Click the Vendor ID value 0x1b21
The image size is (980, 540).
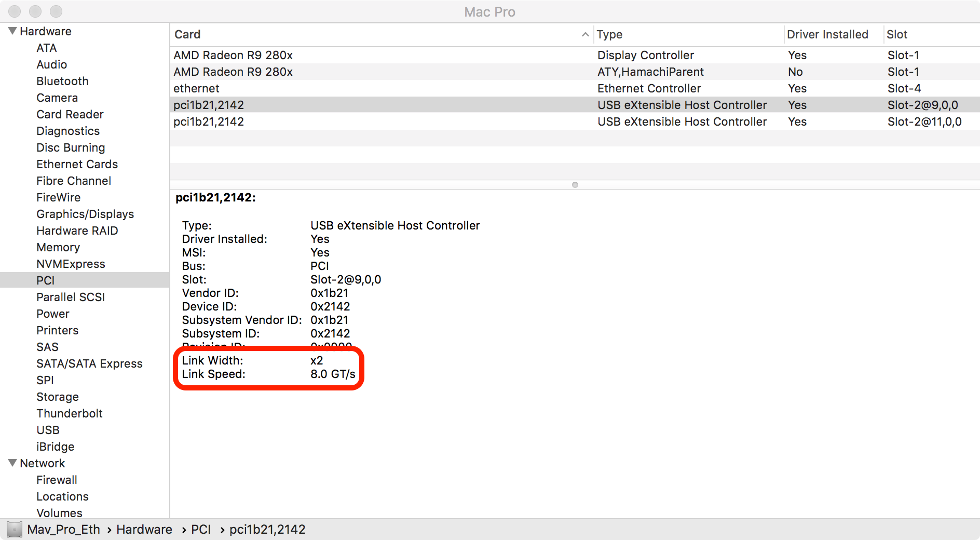[329, 293]
